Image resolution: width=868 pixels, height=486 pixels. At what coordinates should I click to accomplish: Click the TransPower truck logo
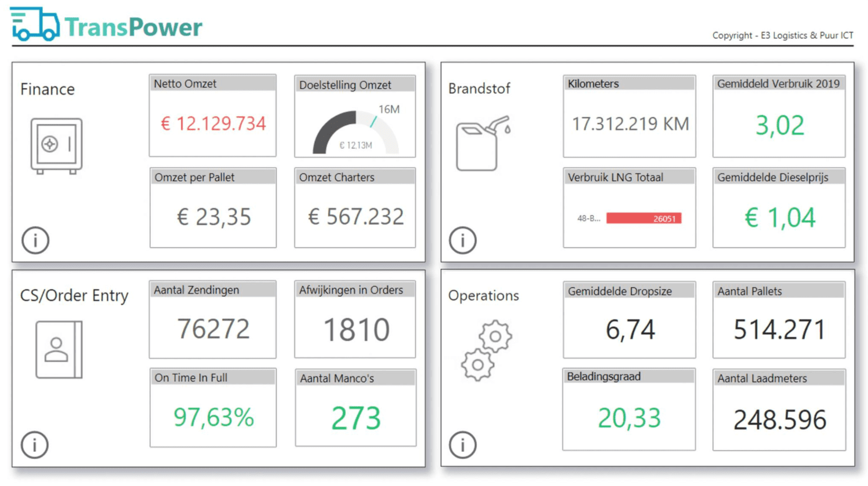[35, 24]
